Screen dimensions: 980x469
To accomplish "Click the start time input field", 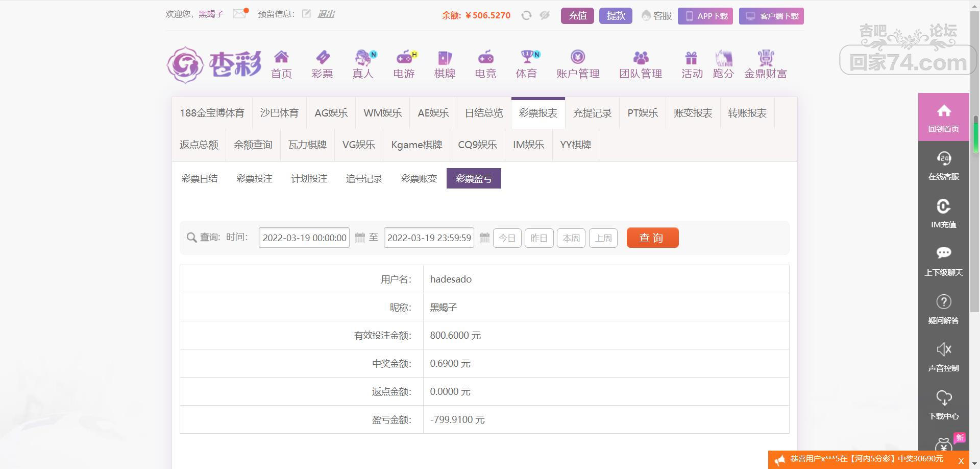I will pyautogui.click(x=304, y=238).
